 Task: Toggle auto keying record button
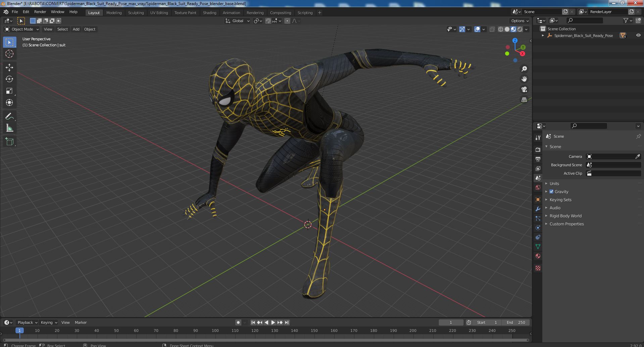238,322
